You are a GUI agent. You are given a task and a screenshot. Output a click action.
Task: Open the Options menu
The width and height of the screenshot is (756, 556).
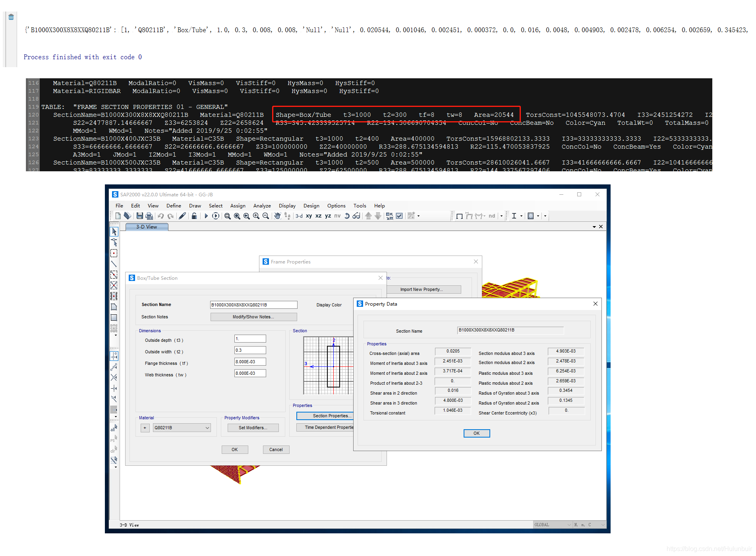click(336, 205)
